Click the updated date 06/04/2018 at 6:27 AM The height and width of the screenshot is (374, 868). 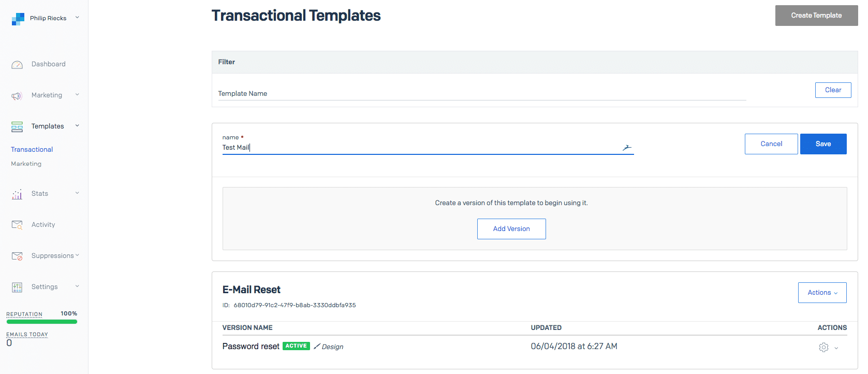pos(574,347)
